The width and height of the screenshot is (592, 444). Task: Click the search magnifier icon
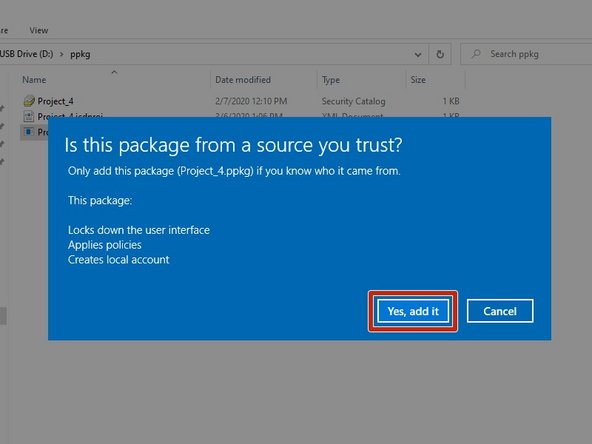point(476,54)
